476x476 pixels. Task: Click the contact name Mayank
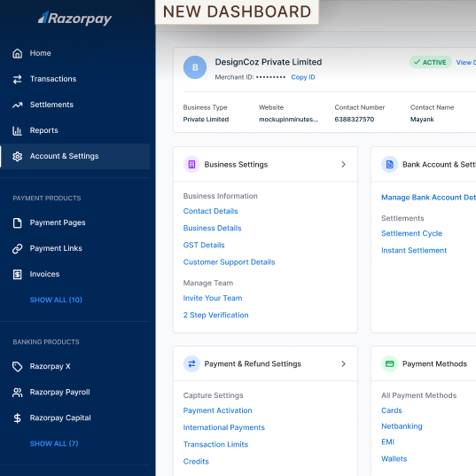pos(422,120)
